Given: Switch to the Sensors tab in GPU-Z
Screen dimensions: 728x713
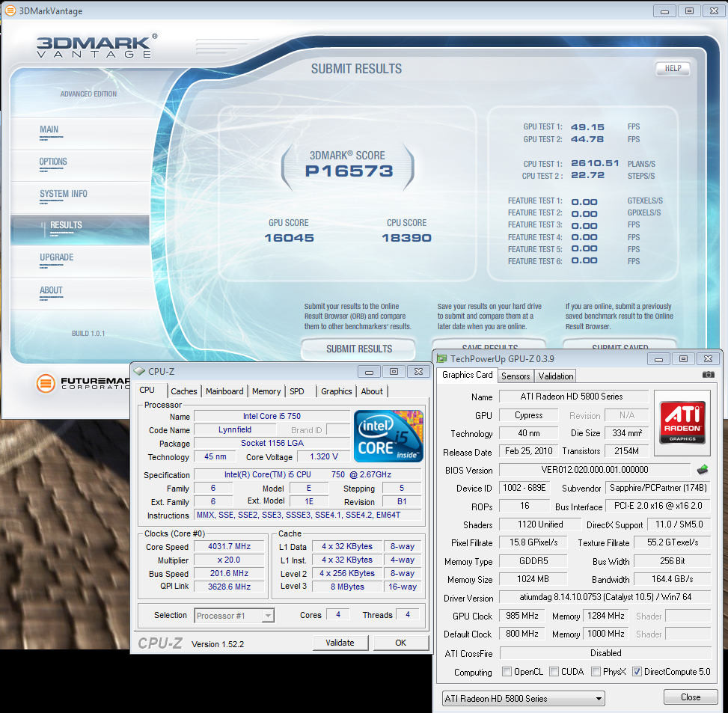Looking at the screenshot, I should coord(515,376).
